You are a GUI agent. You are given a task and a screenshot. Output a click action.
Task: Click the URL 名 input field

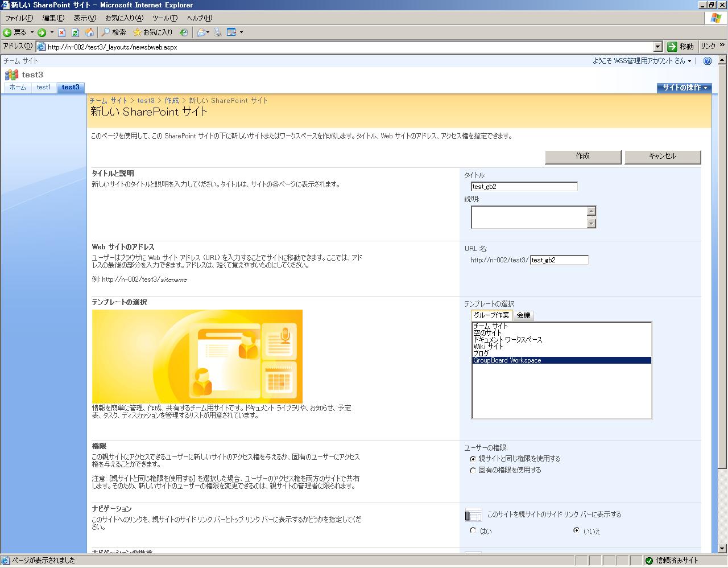tap(560, 260)
